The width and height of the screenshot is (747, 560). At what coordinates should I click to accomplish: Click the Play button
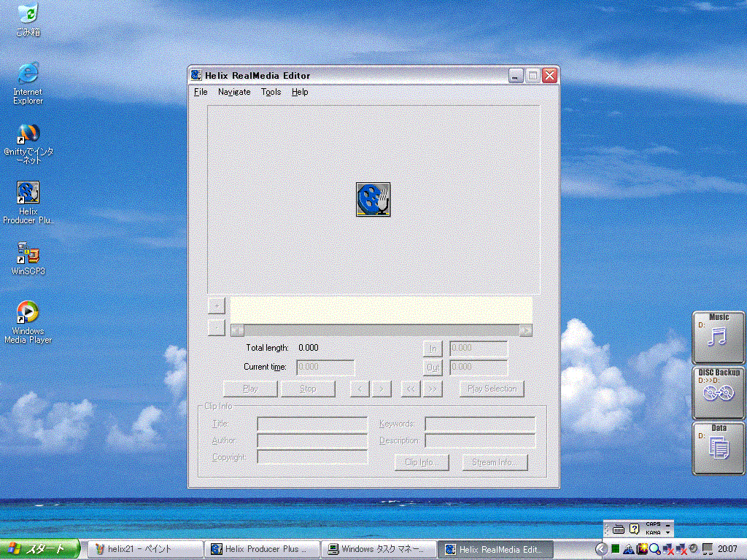tap(250, 389)
